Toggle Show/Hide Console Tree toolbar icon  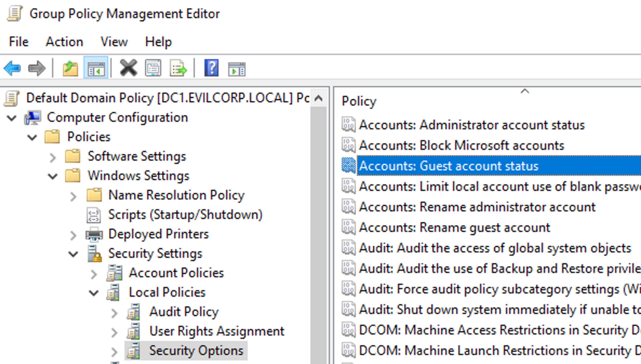coord(96,68)
